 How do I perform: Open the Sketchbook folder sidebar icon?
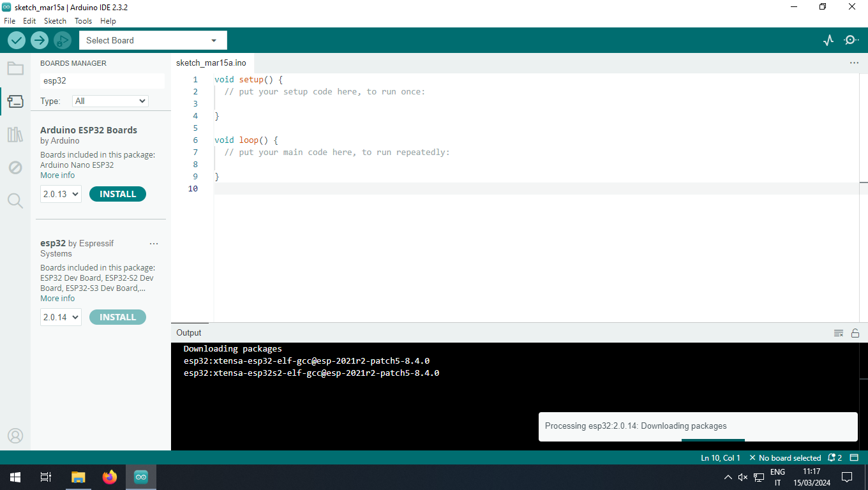coord(15,68)
